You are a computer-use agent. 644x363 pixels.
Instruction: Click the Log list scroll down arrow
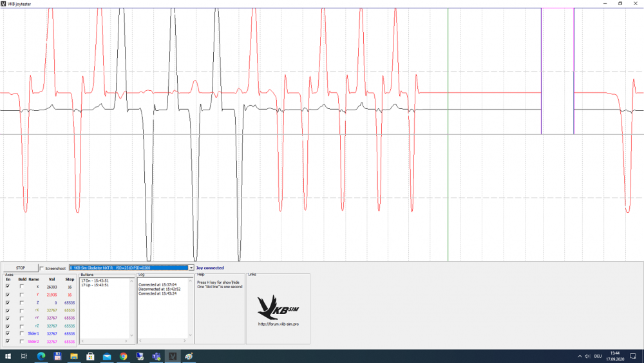point(190,335)
